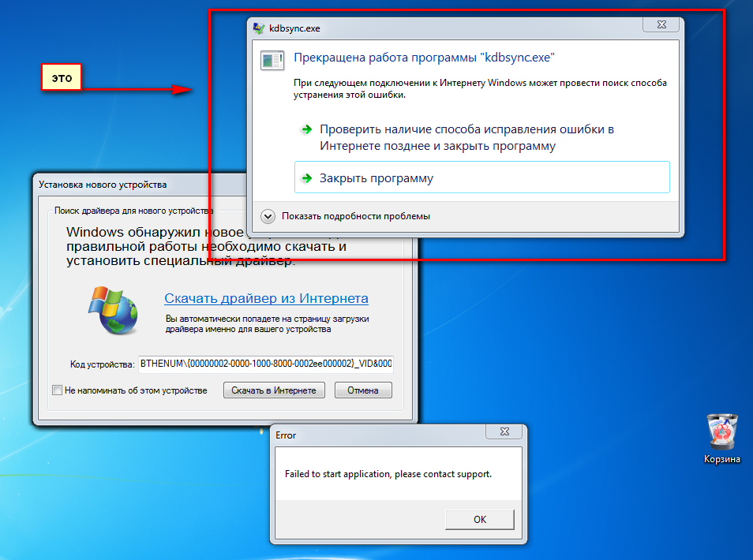This screenshot has width=753, height=560.
Task: Click 'Failed to start application' message text
Action: pos(388,474)
